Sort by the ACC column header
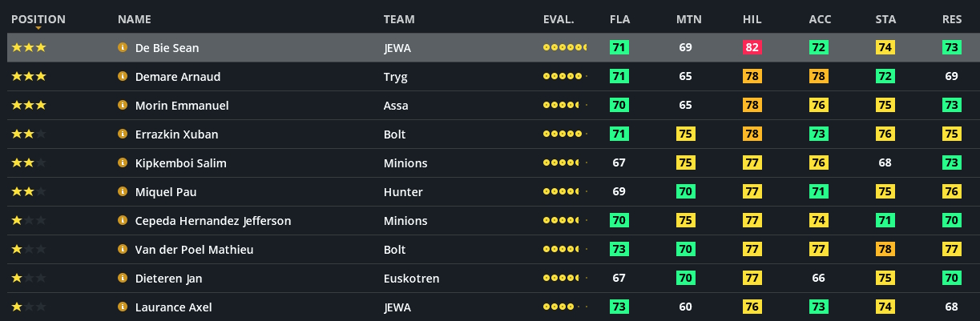980x321 pixels. point(820,19)
